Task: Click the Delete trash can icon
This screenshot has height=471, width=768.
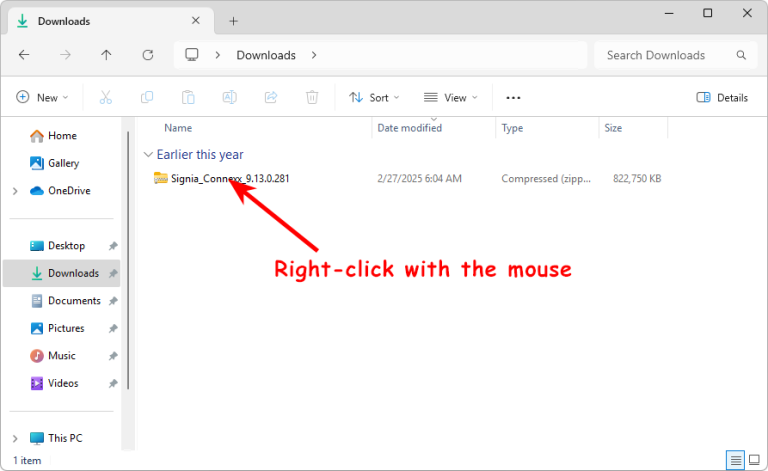Action: (312, 97)
